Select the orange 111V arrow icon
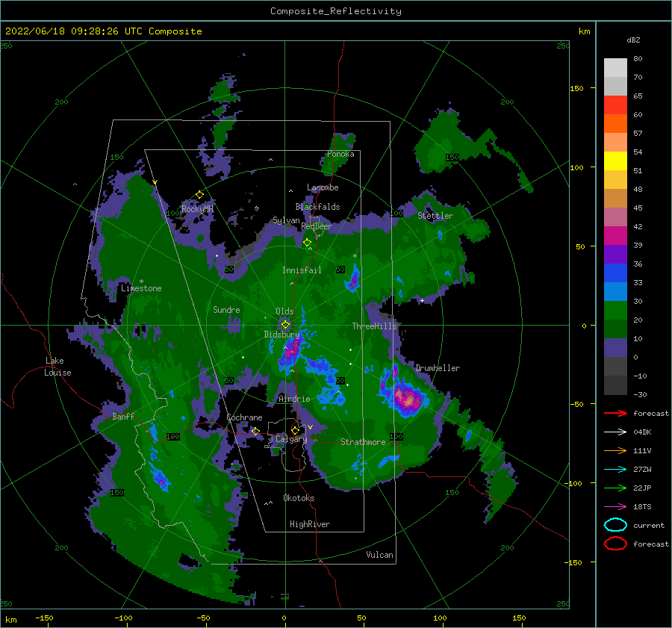This screenshot has width=672, height=628. coord(615,450)
